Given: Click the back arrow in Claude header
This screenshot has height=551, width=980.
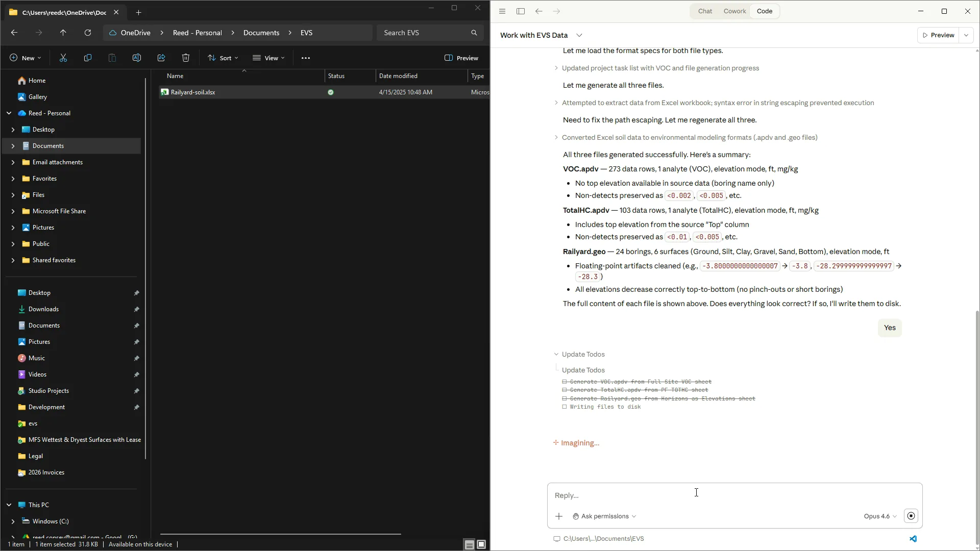Looking at the screenshot, I should [539, 11].
